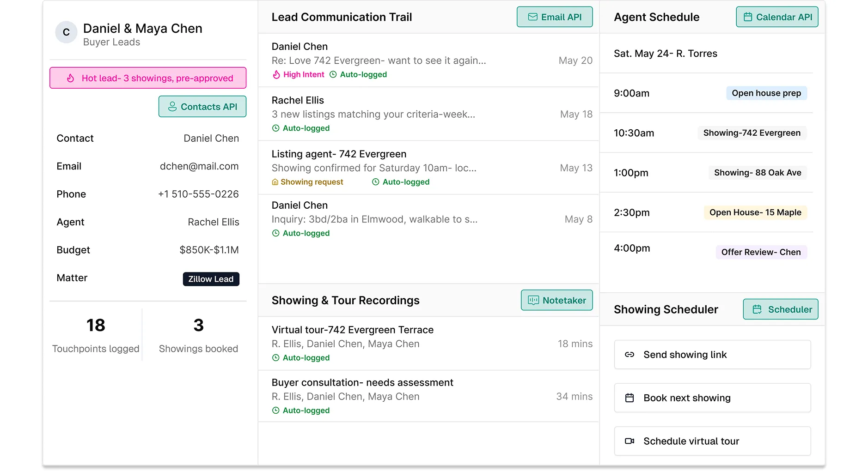The image size is (868, 471).
Task: Click email address dchen@mail.com
Action: point(199,166)
